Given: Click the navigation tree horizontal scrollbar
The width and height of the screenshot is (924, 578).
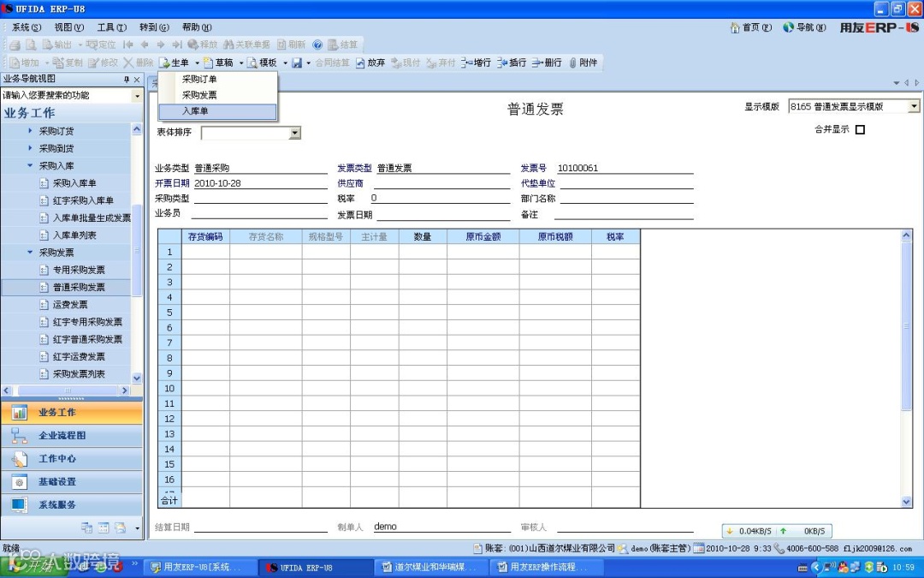Looking at the screenshot, I should point(68,390).
